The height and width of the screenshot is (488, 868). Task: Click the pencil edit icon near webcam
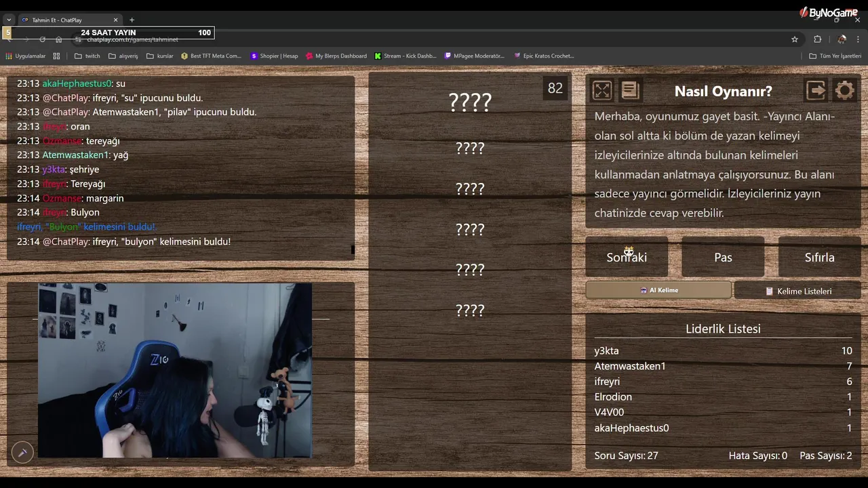click(22, 452)
